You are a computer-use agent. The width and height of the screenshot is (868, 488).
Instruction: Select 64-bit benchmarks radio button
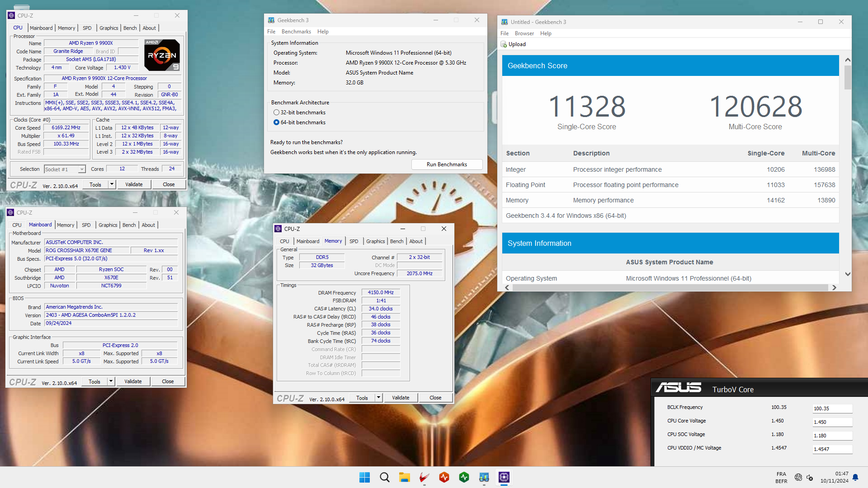tap(276, 122)
